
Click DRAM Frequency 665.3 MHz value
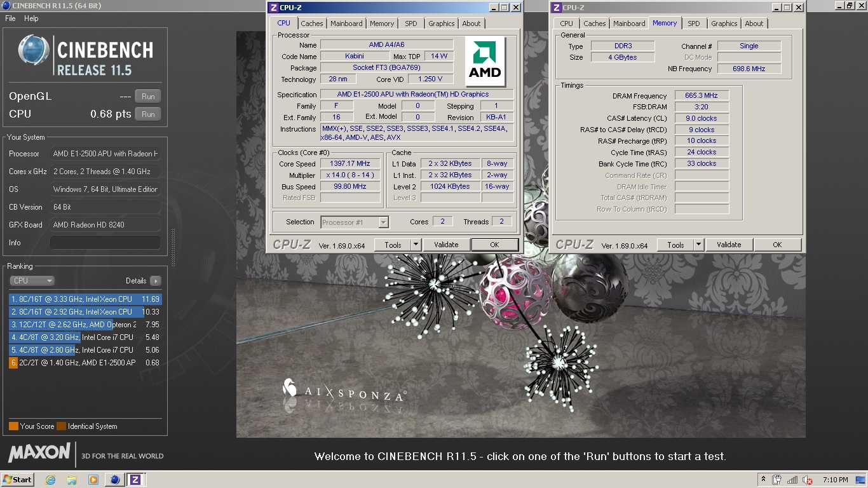702,96
